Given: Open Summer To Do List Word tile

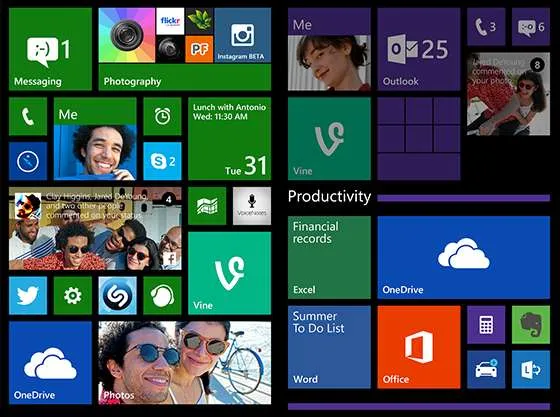Looking at the screenshot, I should click(329, 347).
